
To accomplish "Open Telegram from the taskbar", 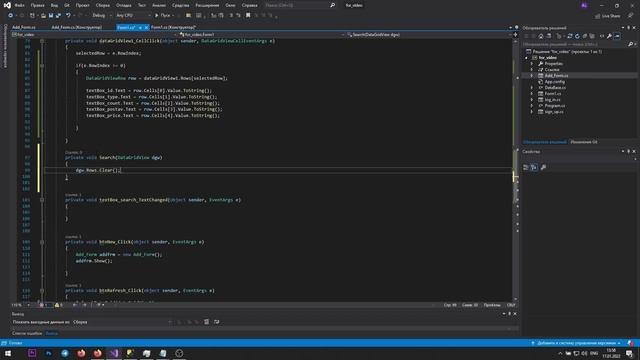I will [65, 353].
